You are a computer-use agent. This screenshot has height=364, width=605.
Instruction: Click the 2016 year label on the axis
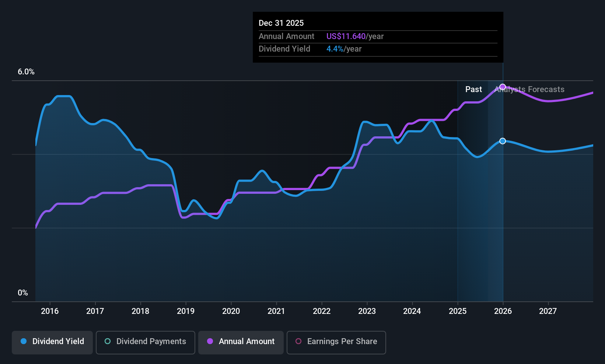50,311
